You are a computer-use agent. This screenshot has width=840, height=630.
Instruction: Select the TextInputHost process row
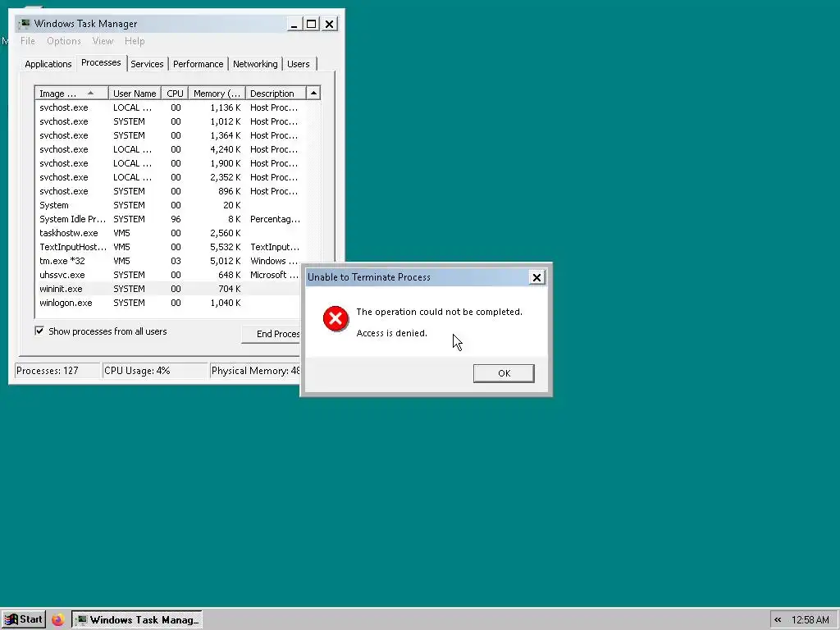click(x=169, y=247)
